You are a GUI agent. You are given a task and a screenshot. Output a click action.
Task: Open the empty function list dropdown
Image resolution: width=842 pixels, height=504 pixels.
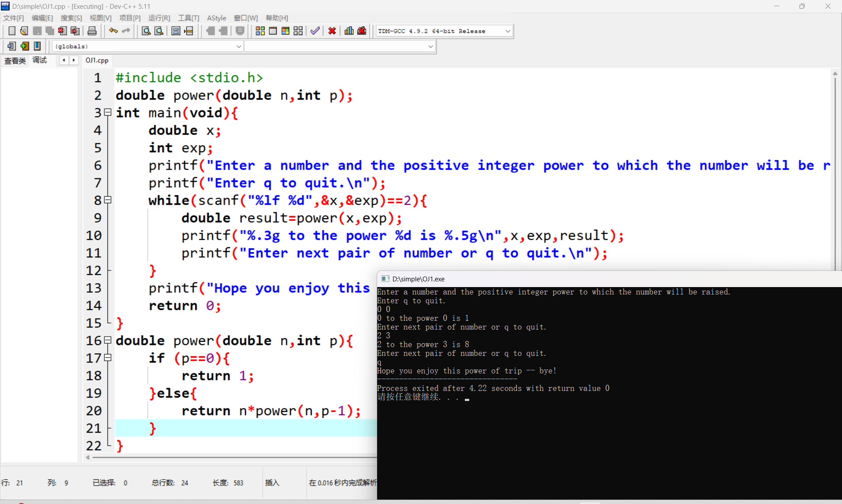430,46
